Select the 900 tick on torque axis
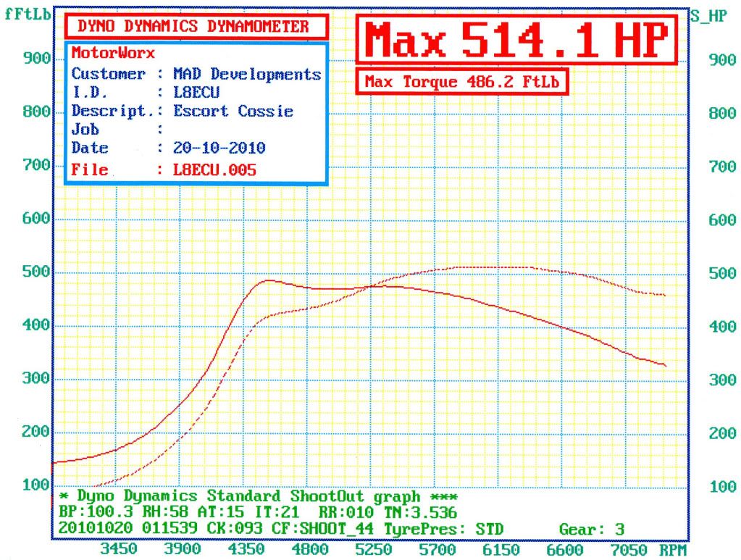The image size is (741, 560). click(x=36, y=59)
